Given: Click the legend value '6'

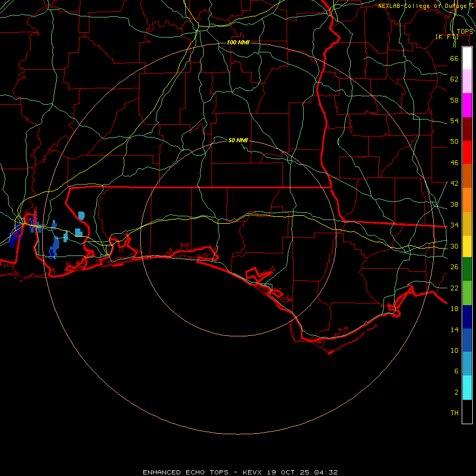Looking at the screenshot, I should [x=456, y=371].
